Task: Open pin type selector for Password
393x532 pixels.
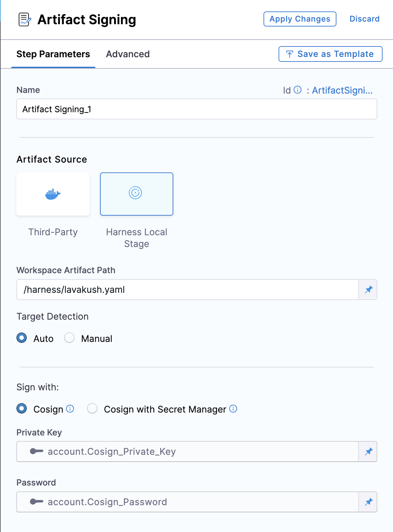Action: pyautogui.click(x=368, y=502)
